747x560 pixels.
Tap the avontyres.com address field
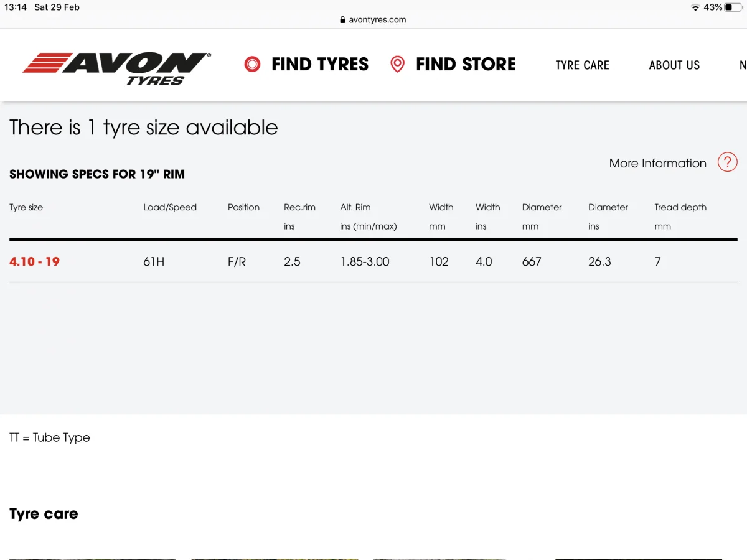pyautogui.click(x=377, y=20)
